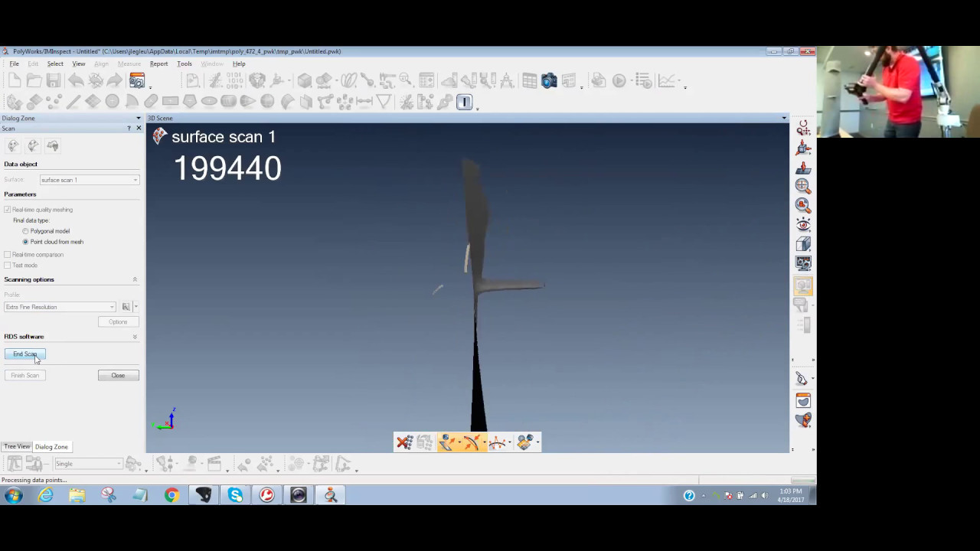Click the 3D cube view icon in right toolbar
This screenshot has height=551, width=980.
pos(803,244)
